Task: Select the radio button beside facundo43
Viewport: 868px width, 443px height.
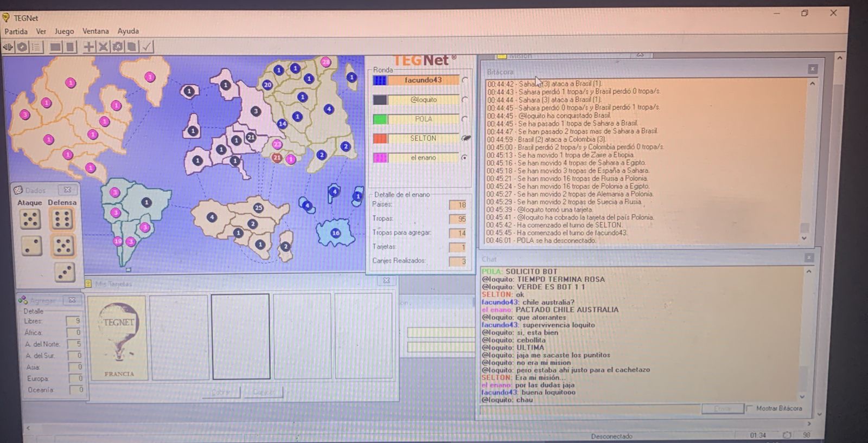Action: (465, 80)
